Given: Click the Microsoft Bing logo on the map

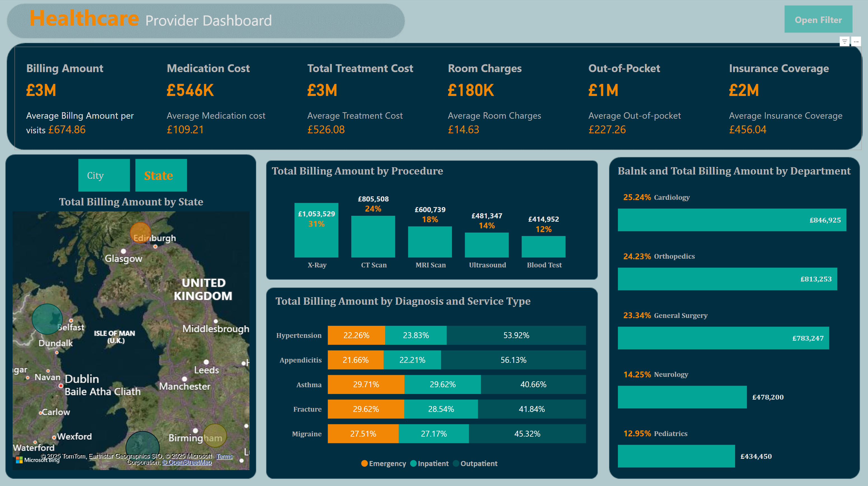Looking at the screenshot, I should coord(38,460).
